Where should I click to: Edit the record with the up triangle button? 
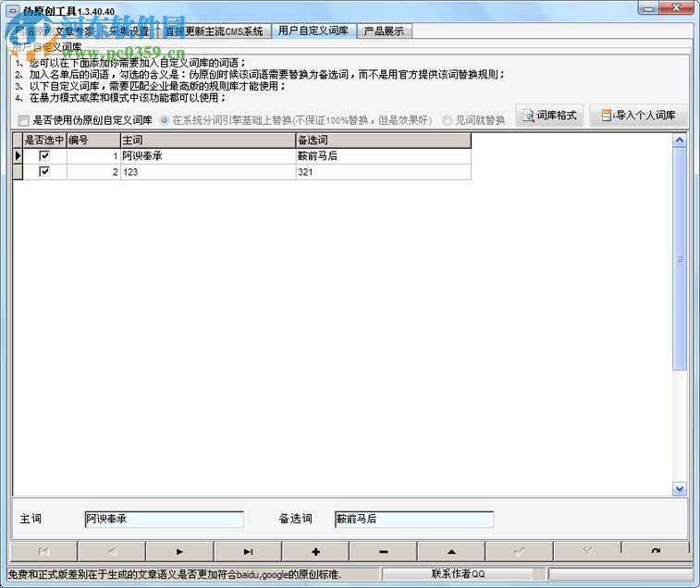(451, 551)
